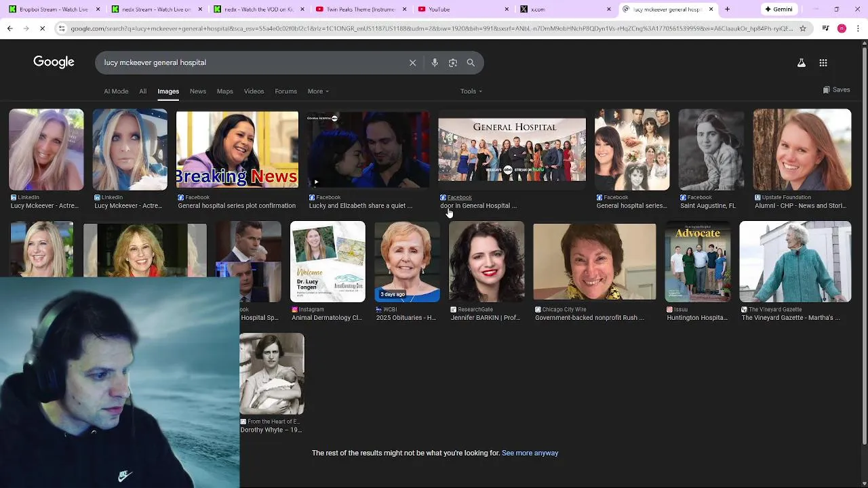Clear the search box with the X icon

point(412,62)
